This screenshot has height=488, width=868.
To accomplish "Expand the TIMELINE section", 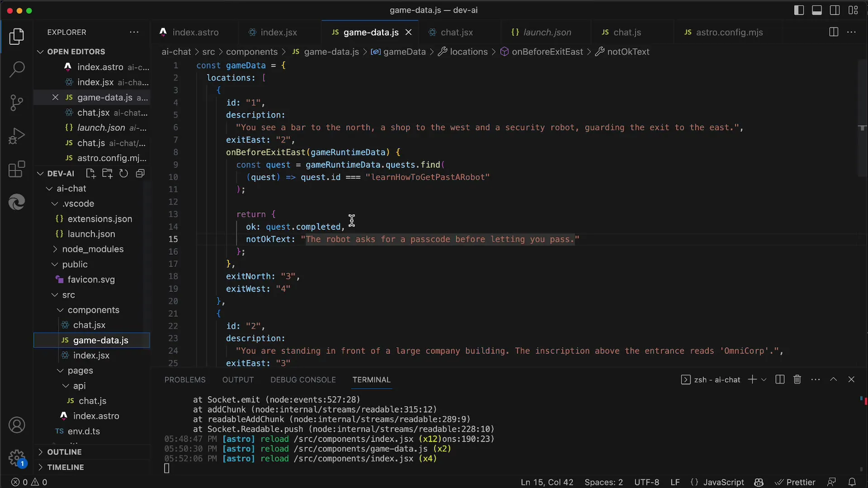I will tap(65, 467).
